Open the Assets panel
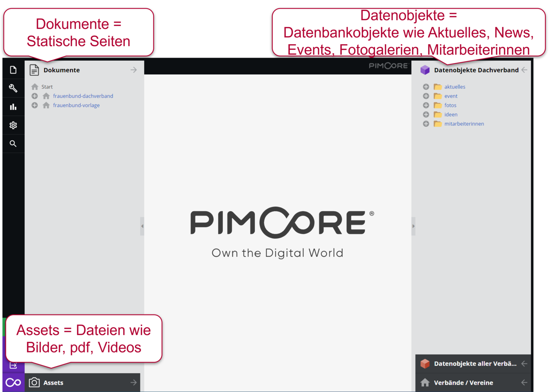The width and height of the screenshot is (550, 392). pyautogui.click(x=53, y=383)
